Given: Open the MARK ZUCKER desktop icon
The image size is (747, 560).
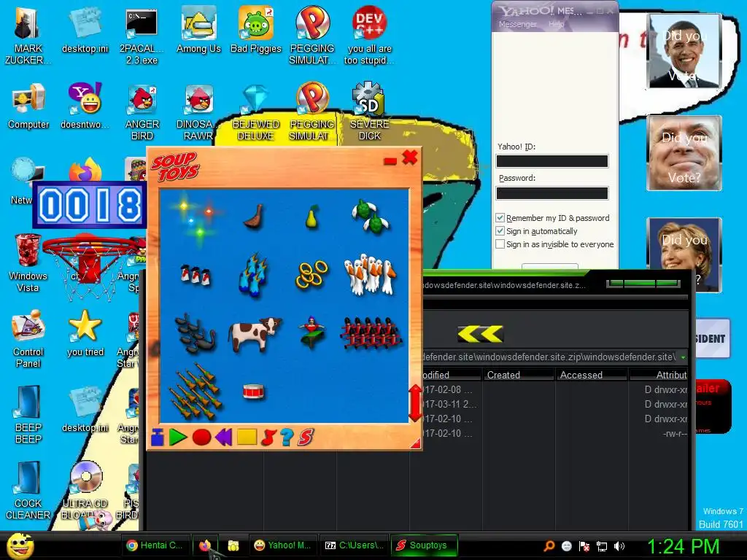Looking at the screenshot, I should tap(28, 36).
